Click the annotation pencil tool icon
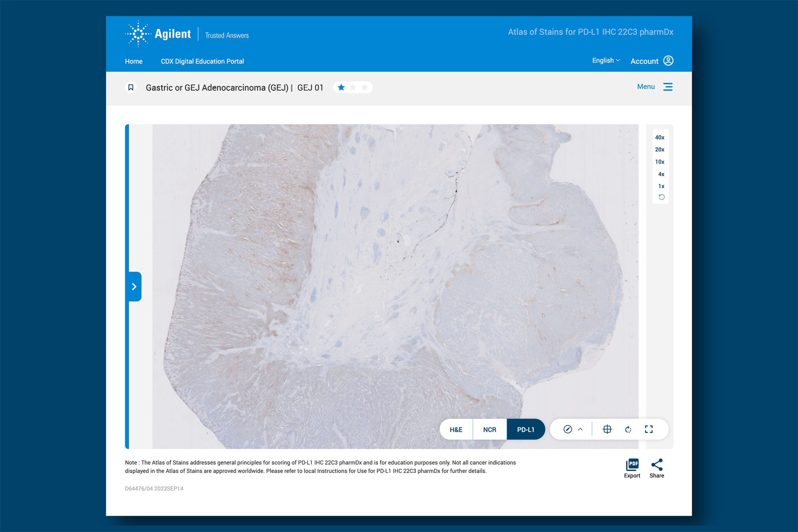The image size is (798, 532). (568, 429)
